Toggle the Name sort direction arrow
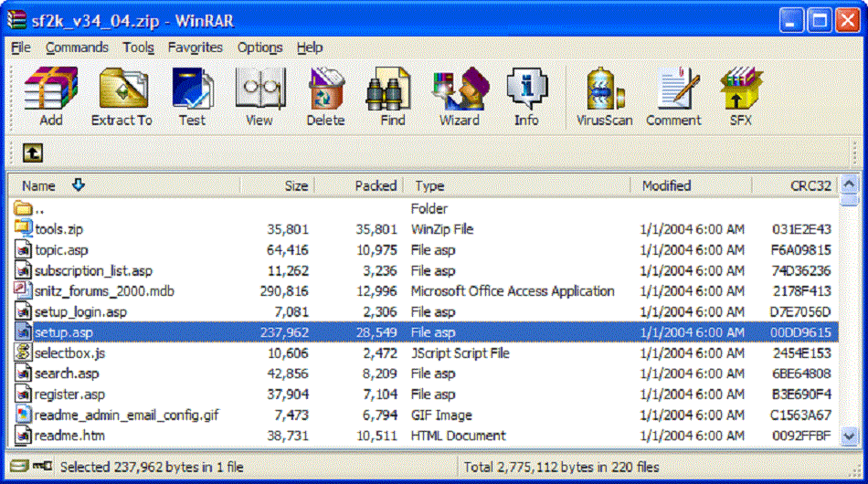This screenshot has width=868, height=484. [78, 184]
